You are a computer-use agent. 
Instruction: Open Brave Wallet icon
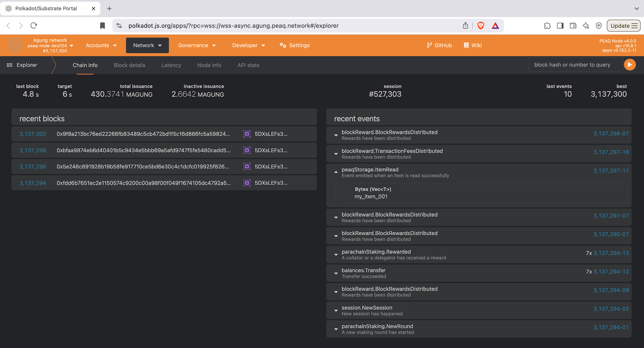click(x=573, y=26)
